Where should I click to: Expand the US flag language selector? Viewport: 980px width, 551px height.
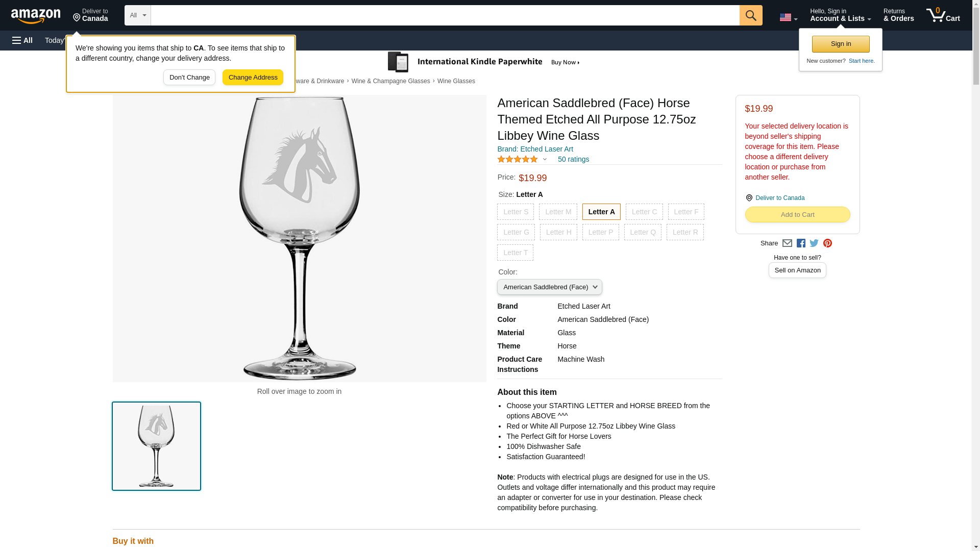tap(788, 17)
